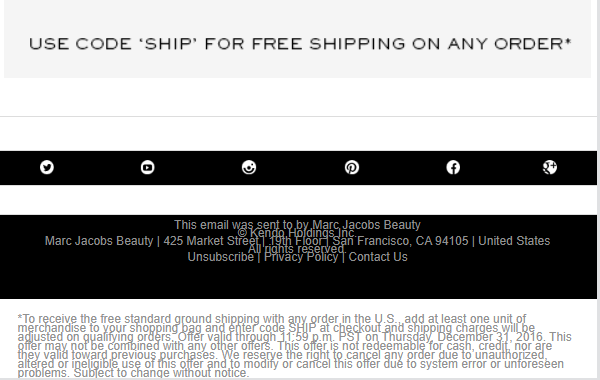Click the 'This email was sent to' line
The image size is (600, 380).
coord(297,225)
